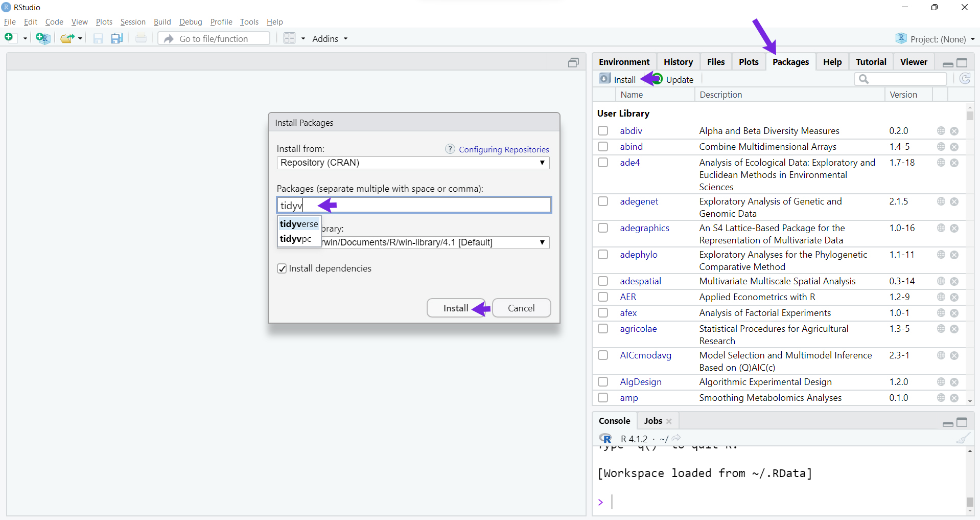
Task: Remove the abdiv package with its X icon
Action: pyautogui.click(x=954, y=131)
